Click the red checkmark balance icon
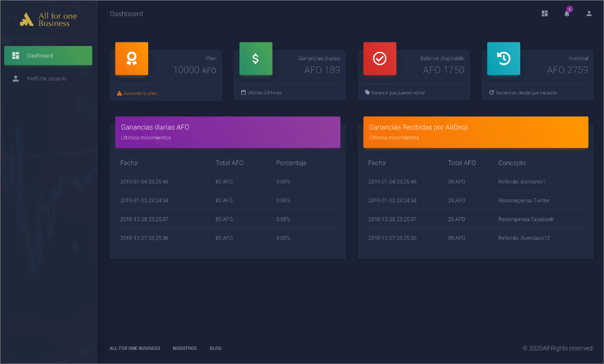Screen dimensions: 604x364 [x=379, y=58]
